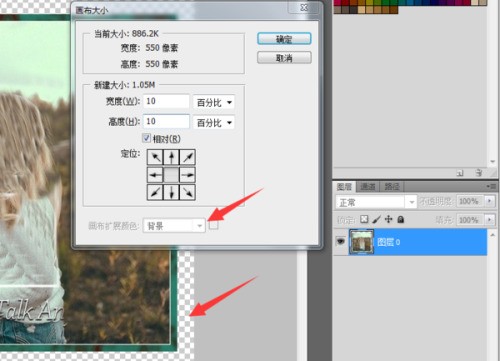Open the height unit 百分比 dropdown

point(214,122)
